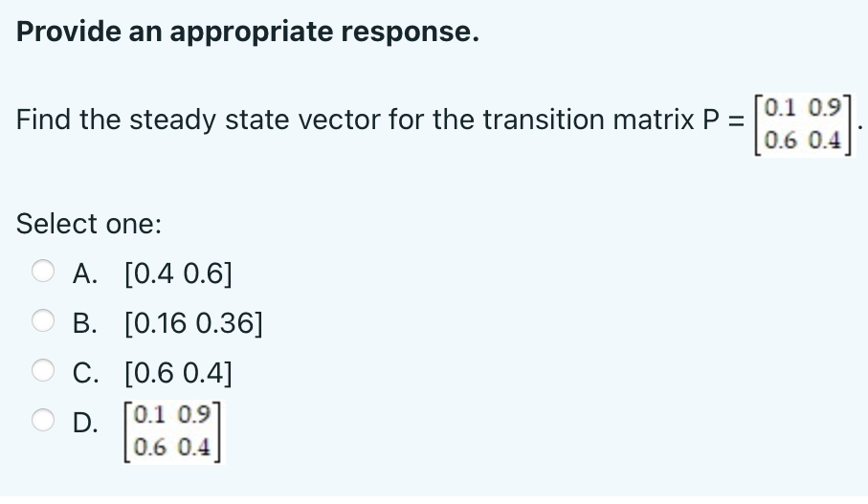This screenshot has height=504, width=868.
Task: Click the answer text [0.6 0.4]
Action: pyautogui.click(x=178, y=373)
